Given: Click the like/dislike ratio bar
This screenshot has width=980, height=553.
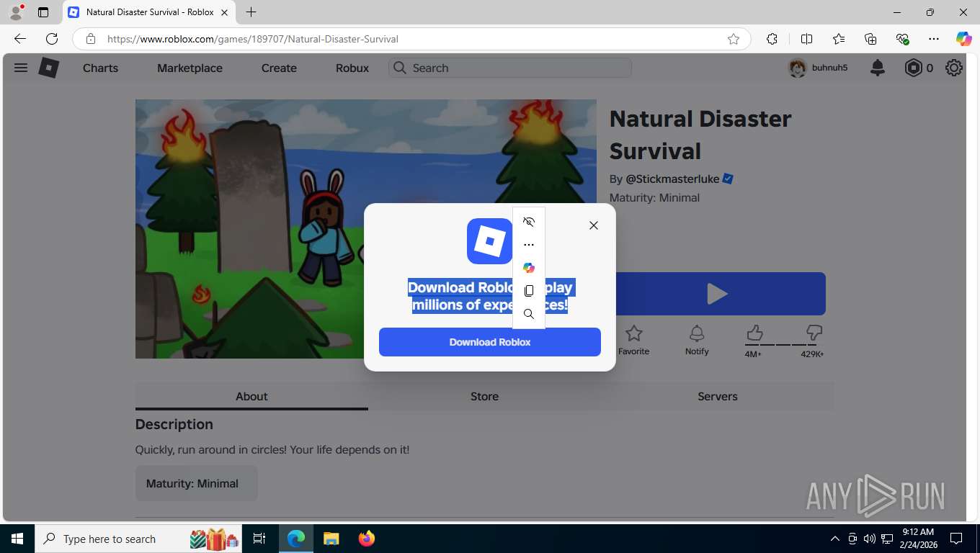Looking at the screenshot, I should click(784, 345).
